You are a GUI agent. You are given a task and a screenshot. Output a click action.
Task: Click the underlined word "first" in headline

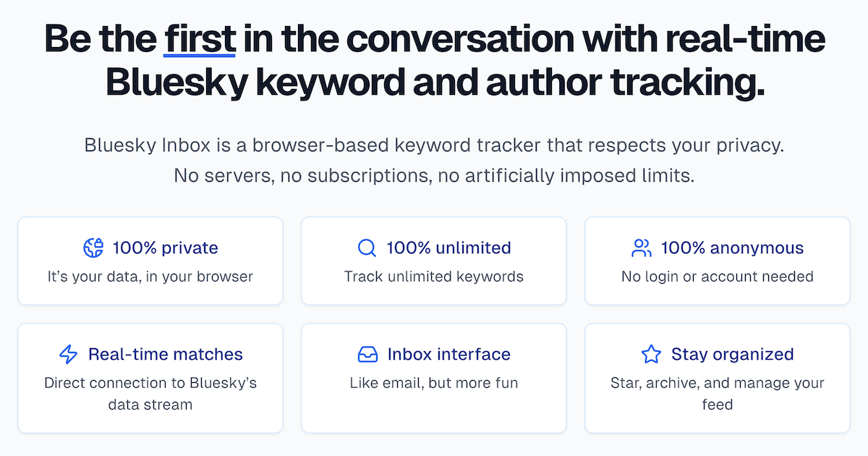(x=200, y=39)
